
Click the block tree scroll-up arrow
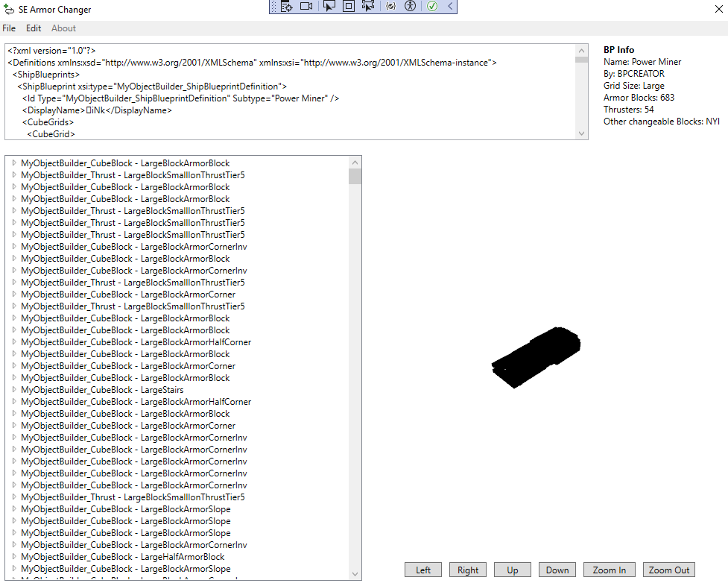click(355, 163)
